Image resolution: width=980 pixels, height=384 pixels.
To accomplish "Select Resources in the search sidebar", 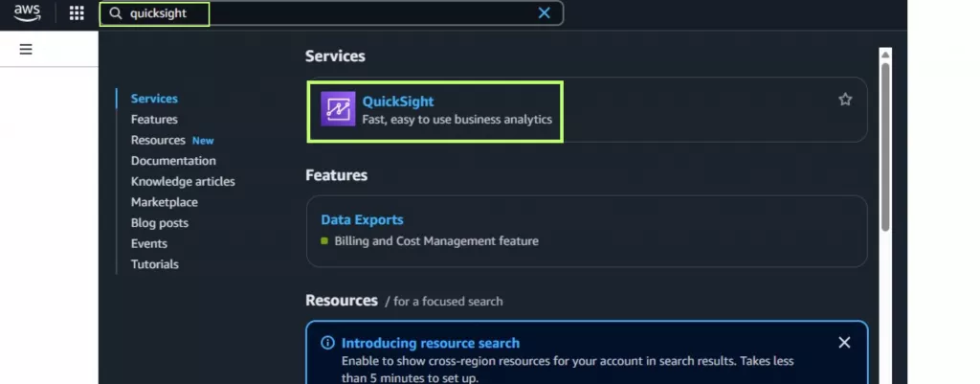I will (158, 140).
